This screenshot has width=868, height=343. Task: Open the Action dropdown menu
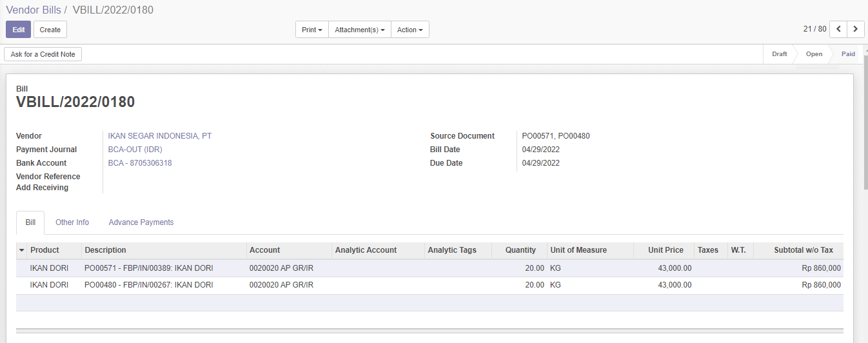tap(410, 30)
